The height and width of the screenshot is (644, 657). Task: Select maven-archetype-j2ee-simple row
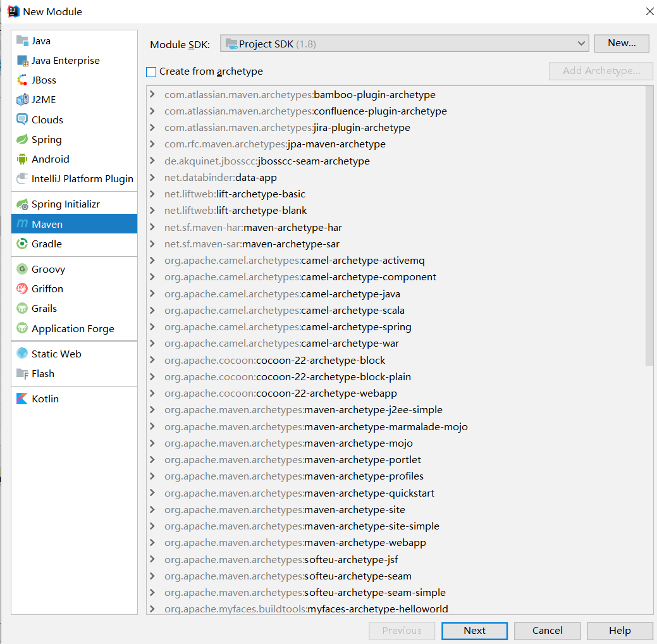396,410
